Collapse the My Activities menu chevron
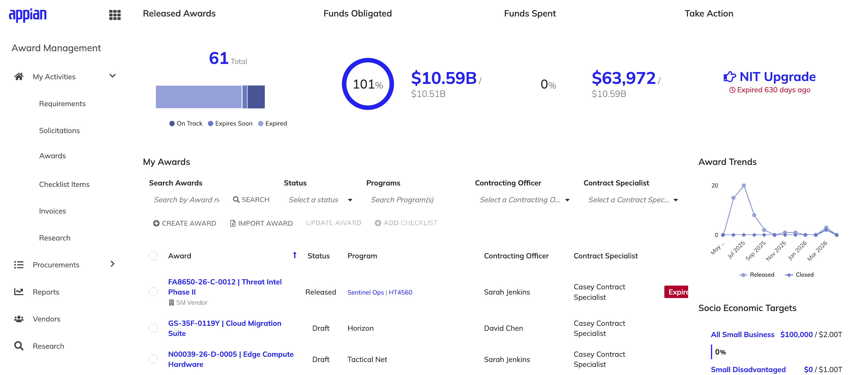868x375 pixels. point(112,76)
